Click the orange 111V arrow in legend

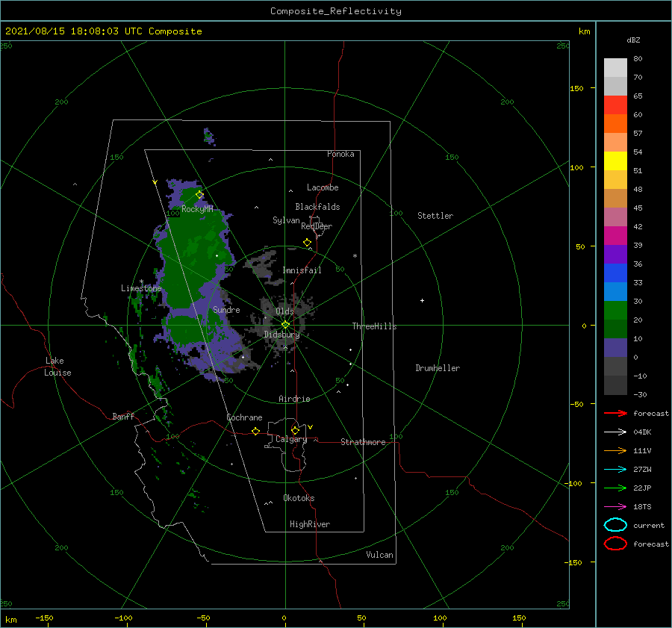click(615, 450)
